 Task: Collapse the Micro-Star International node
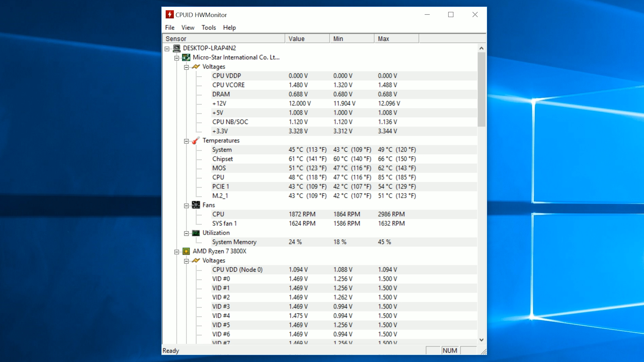point(176,58)
